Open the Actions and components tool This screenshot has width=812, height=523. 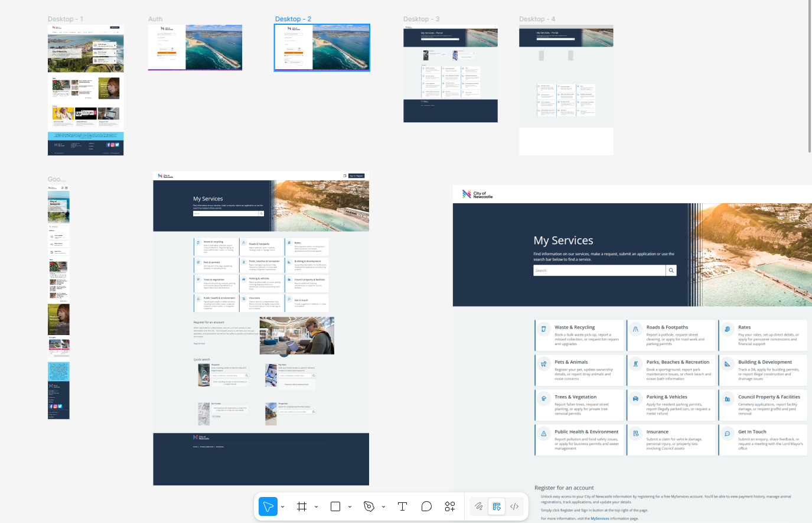450,506
